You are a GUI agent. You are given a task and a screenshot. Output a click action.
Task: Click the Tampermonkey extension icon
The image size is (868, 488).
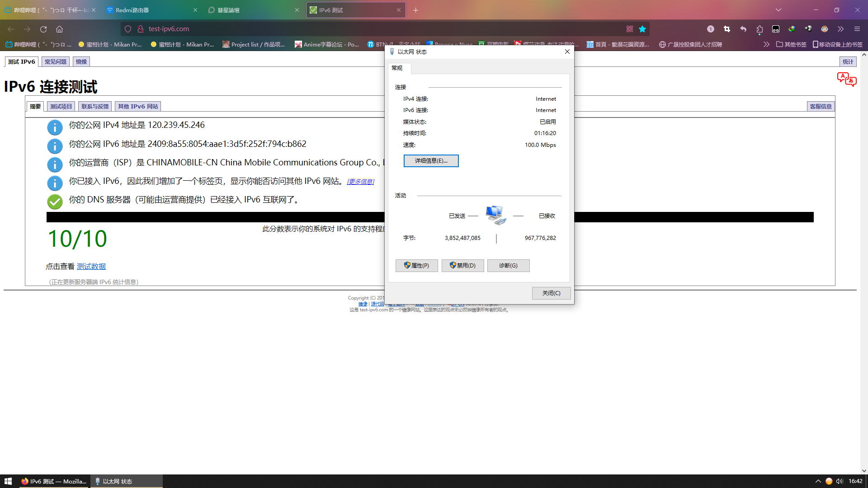click(776, 29)
